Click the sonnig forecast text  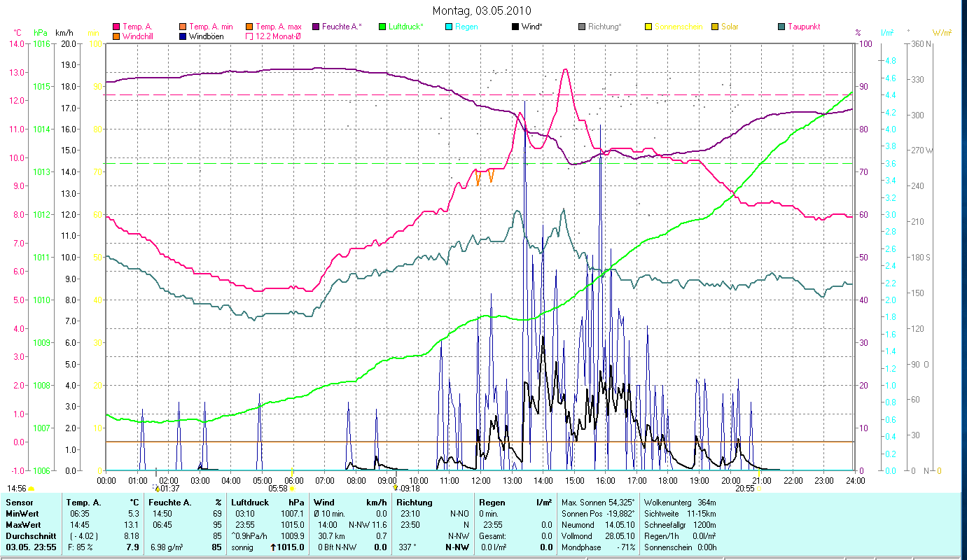tap(242, 547)
